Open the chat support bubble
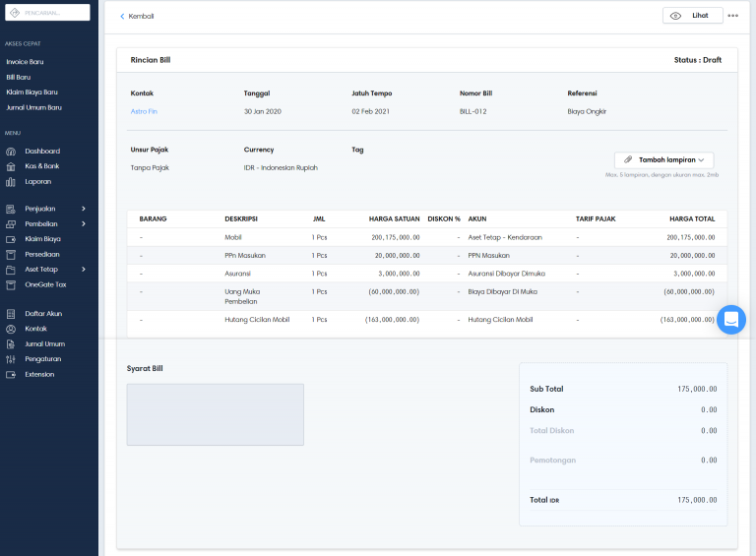 [x=731, y=320]
